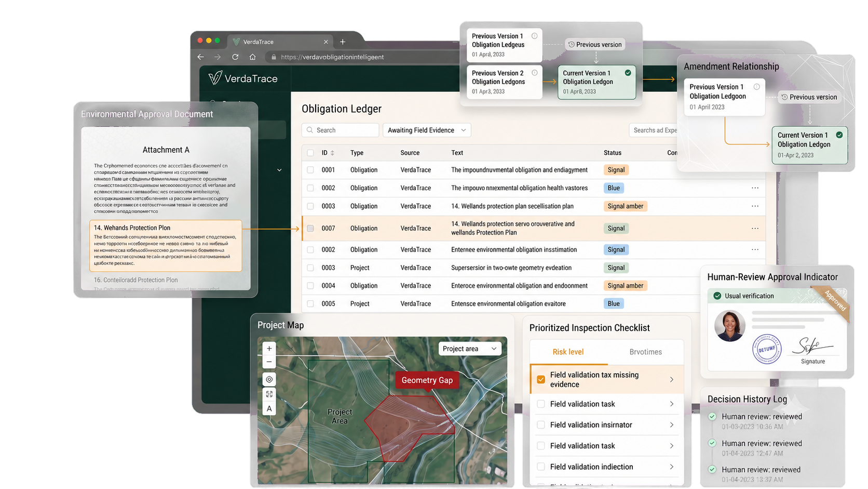
Task: Select the Risk level tab
Action: click(x=568, y=352)
